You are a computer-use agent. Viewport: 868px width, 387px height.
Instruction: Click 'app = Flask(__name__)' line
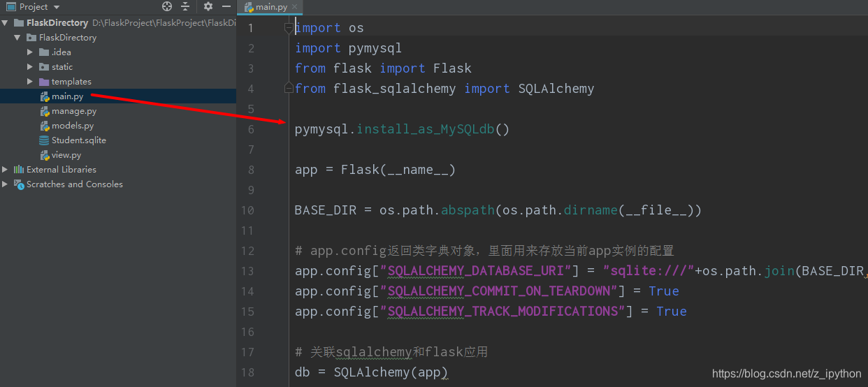(375, 170)
